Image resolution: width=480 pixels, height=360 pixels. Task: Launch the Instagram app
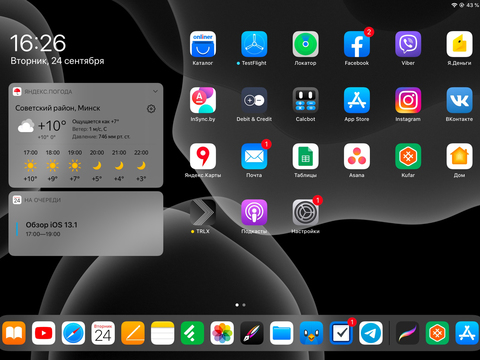pos(408,100)
